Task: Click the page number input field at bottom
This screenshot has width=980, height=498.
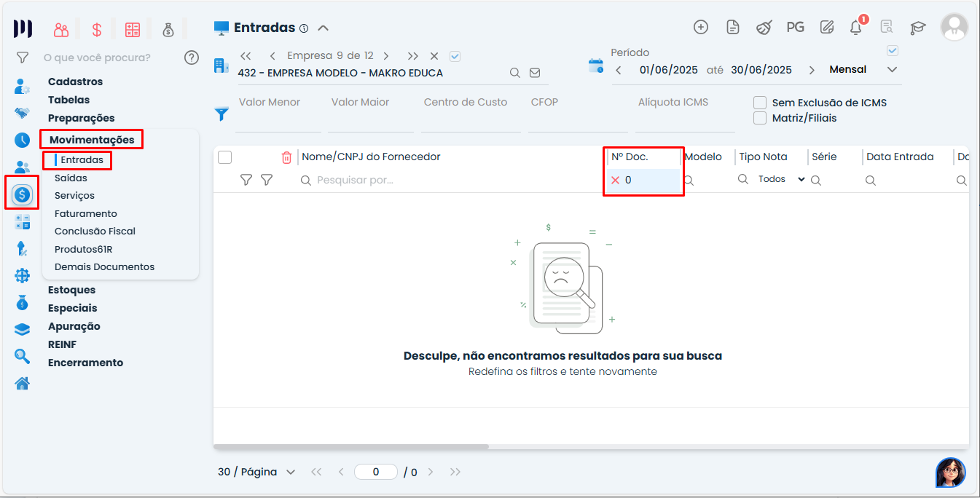Action: coord(376,472)
